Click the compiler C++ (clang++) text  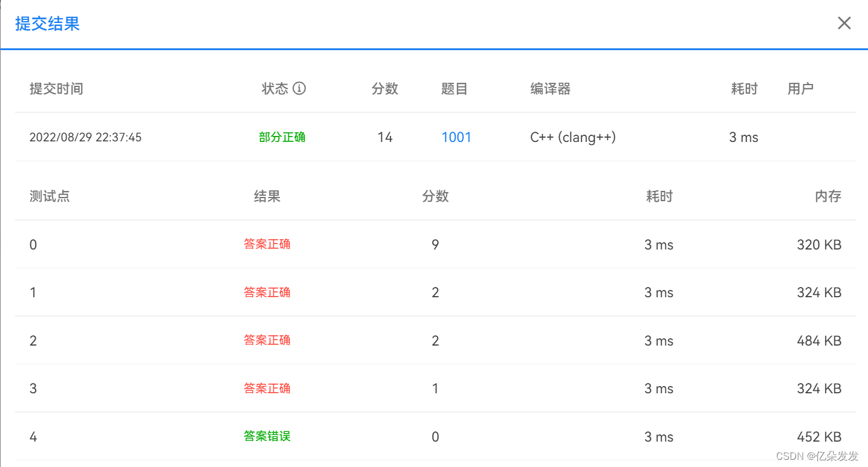(x=573, y=137)
